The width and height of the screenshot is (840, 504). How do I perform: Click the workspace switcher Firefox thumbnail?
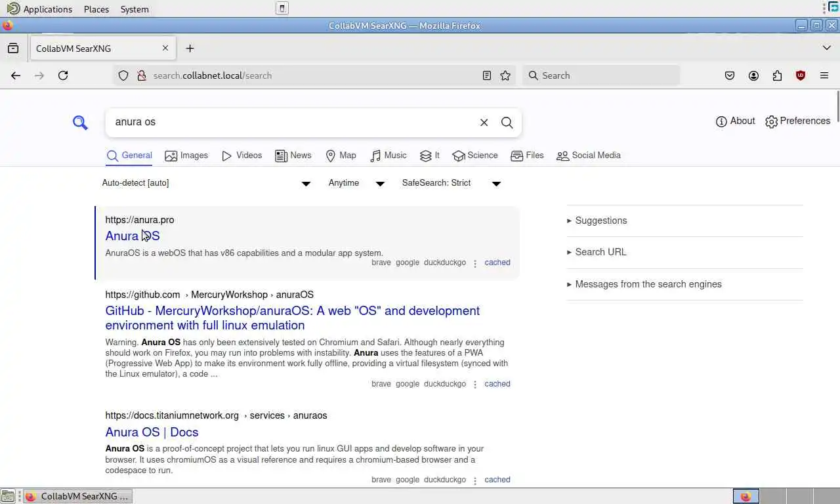[745, 496]
